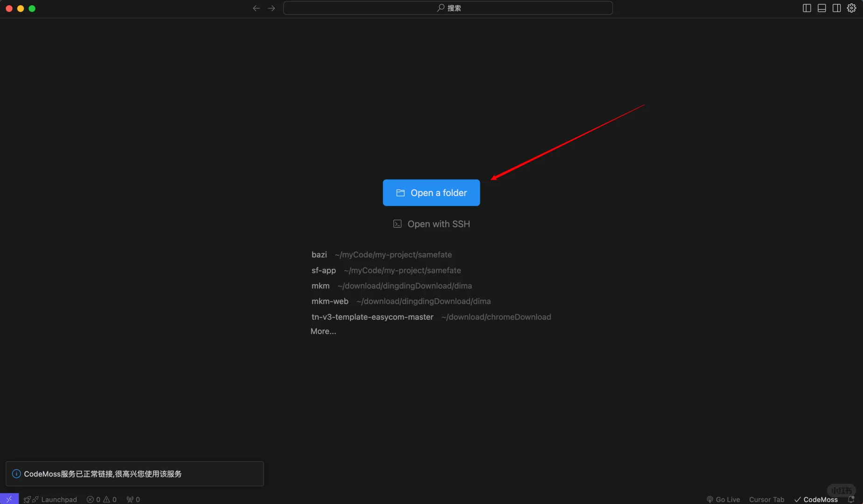Open the settings gear menu
863x504 pixels.
(x=851, y=8)
